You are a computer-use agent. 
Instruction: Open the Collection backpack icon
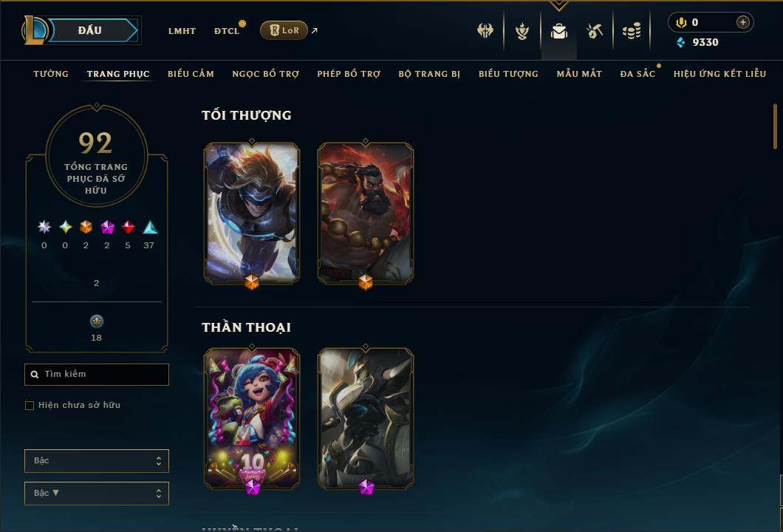point(558,31)
